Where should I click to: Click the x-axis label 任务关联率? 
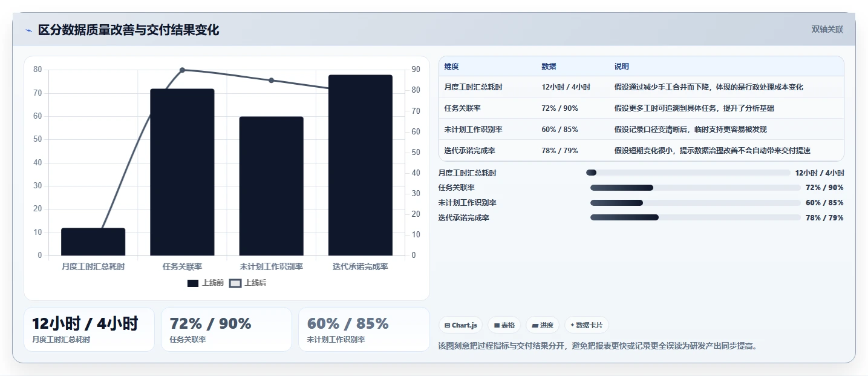[x=182, y=267]
